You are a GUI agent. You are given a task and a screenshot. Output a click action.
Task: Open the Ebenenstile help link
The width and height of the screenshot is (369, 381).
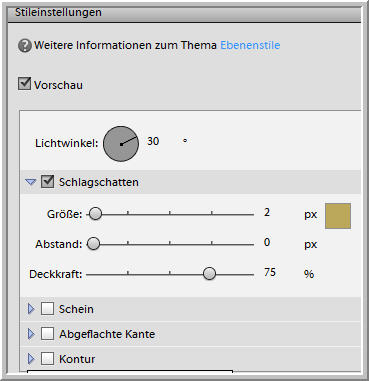pyautogui.click(x=250, y=45)
